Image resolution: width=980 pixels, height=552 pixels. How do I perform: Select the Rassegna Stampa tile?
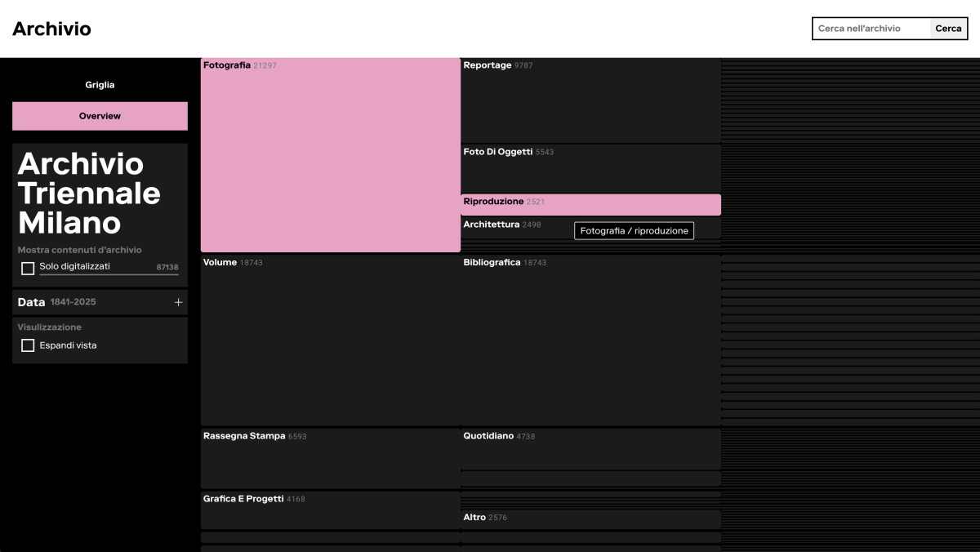point(330,458)
